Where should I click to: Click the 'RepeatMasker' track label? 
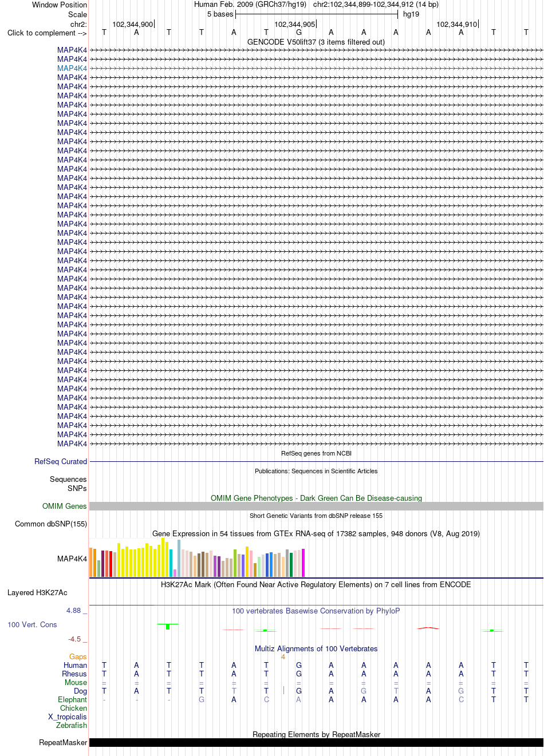click(x=63, y=743)
